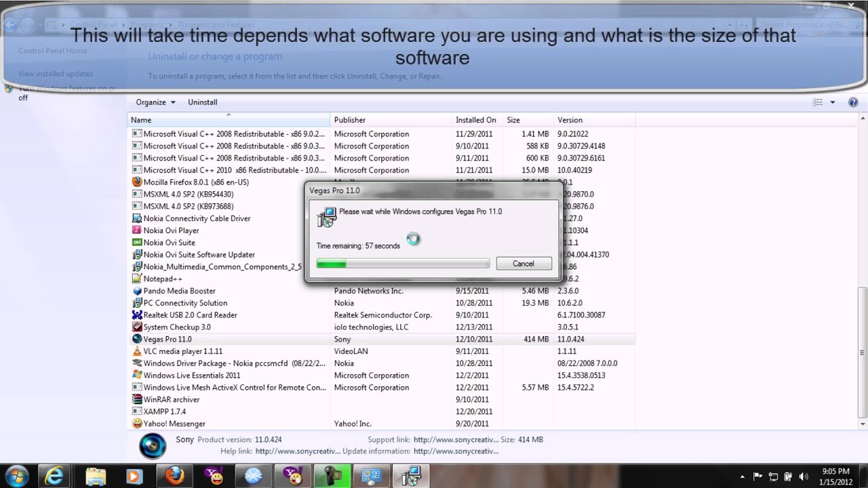Click the Nokia Connectivity Cable Driver icon

click(137, 218)
